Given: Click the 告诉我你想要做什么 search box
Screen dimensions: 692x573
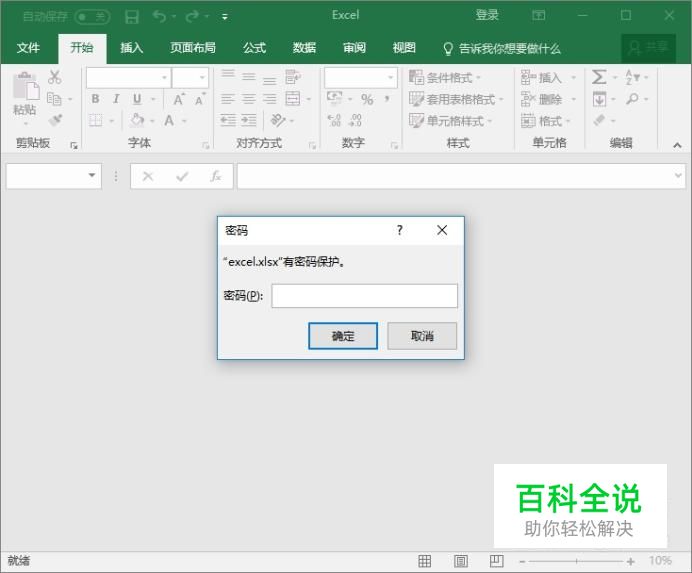Looking at the screenshot, I should coord(502,48).
